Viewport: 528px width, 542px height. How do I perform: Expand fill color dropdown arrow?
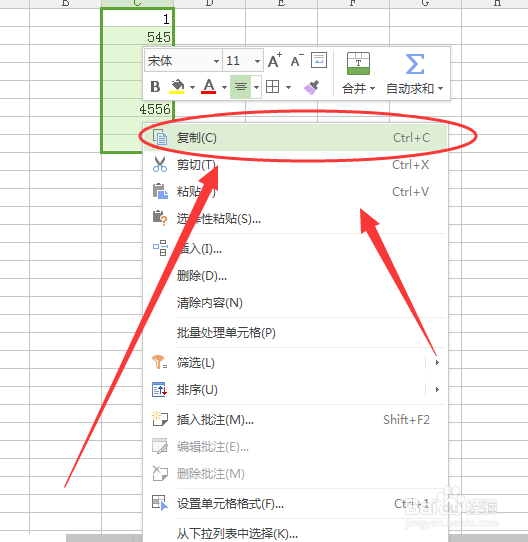(x=192, y=87)
